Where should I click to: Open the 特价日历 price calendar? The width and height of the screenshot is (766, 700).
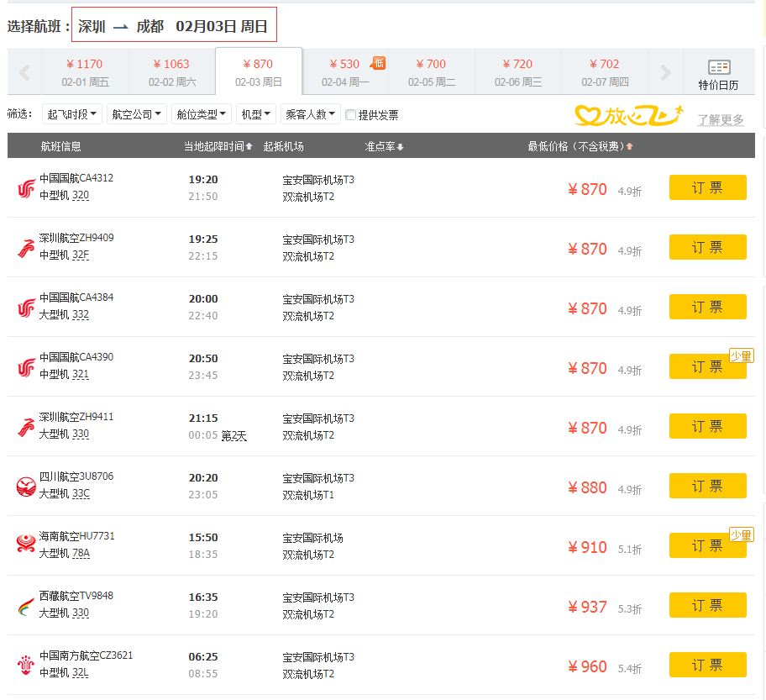[718, 74]
